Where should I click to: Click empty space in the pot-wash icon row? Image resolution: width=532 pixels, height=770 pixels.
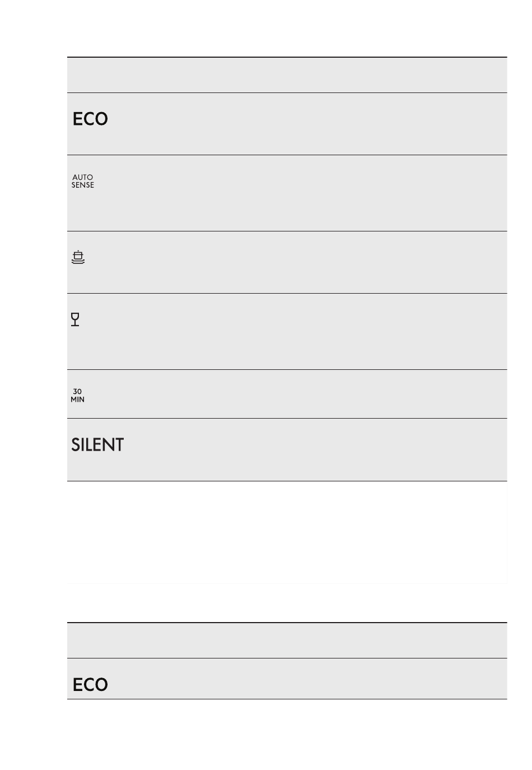point(302,262)
